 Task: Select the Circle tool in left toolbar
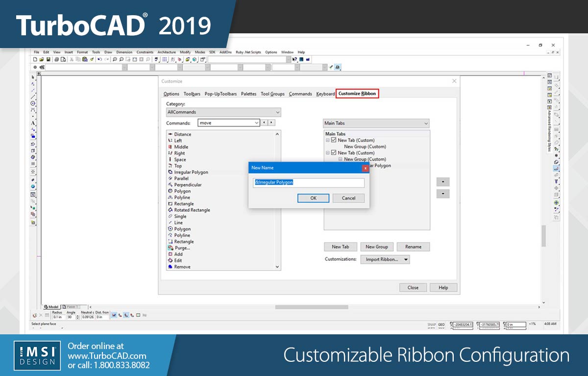pos(33,103)
